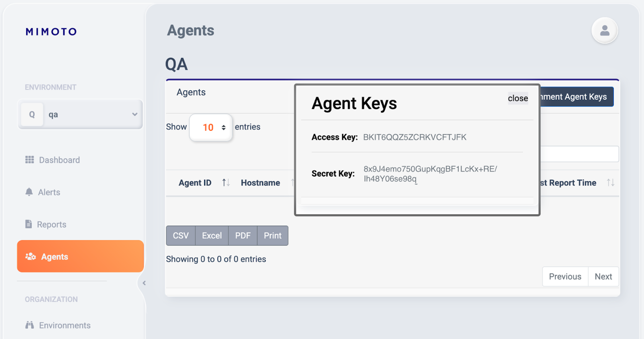Close the Agent Keys modal
Screen dimensions: 644x339
[x=518, y=98]
